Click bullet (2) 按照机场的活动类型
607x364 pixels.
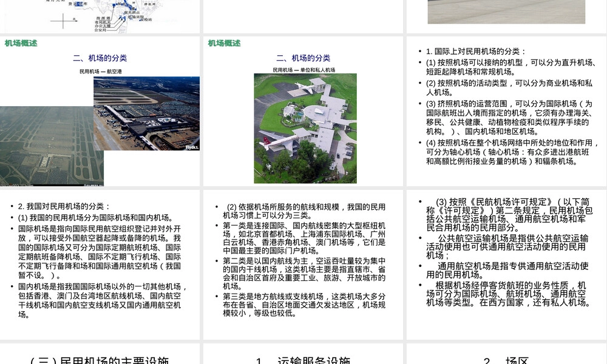509,87
